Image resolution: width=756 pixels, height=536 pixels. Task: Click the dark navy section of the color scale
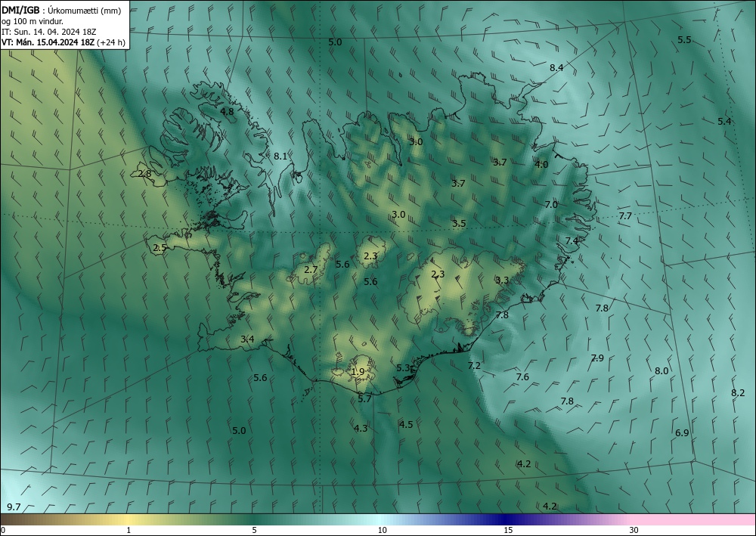[507, 519]
